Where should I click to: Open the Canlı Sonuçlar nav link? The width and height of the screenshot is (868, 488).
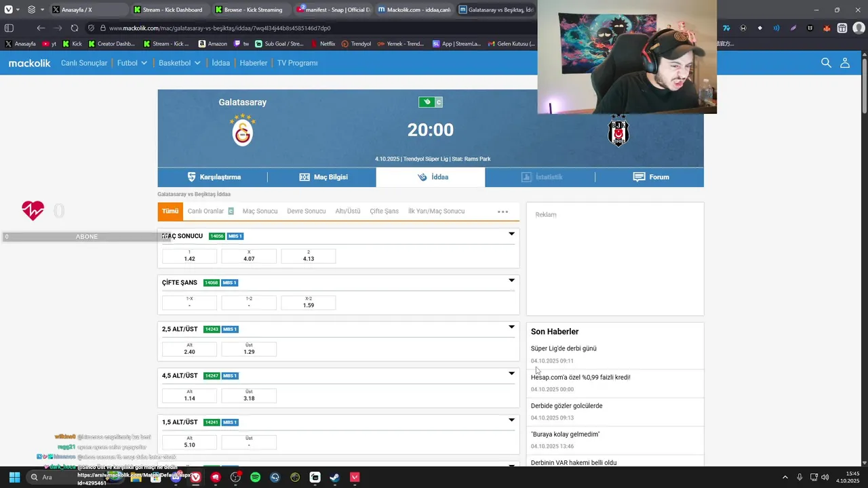(84, 63)
